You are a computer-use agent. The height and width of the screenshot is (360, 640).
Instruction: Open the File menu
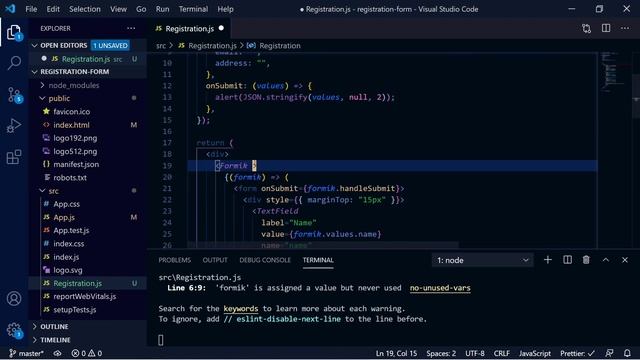point(31,9)
